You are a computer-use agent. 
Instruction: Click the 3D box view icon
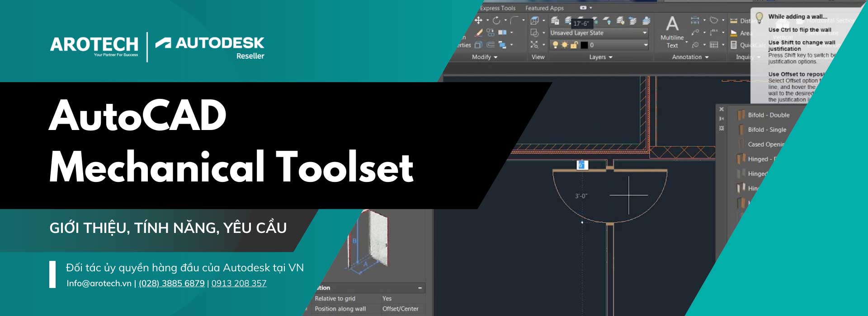(534, 20)
